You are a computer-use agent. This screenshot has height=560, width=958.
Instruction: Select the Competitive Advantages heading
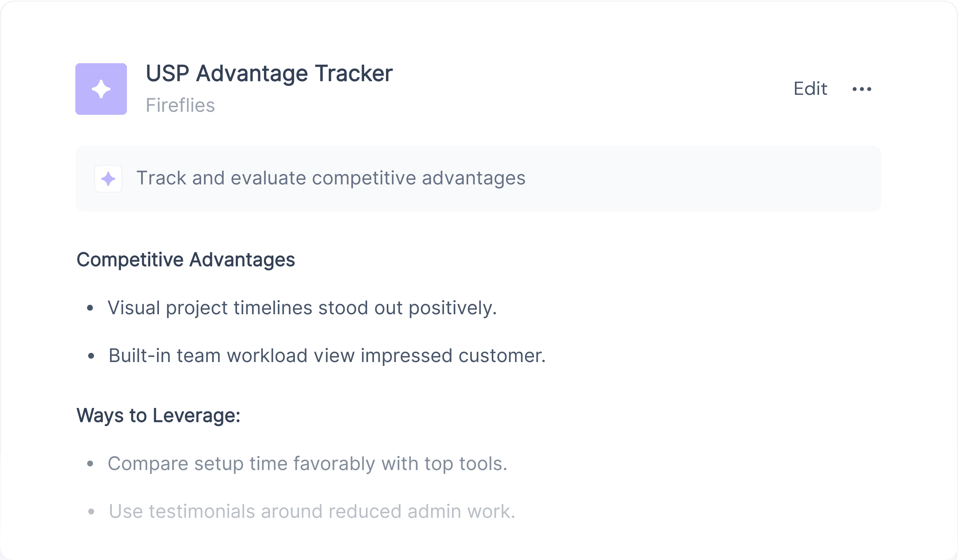[x=186, y=260]
